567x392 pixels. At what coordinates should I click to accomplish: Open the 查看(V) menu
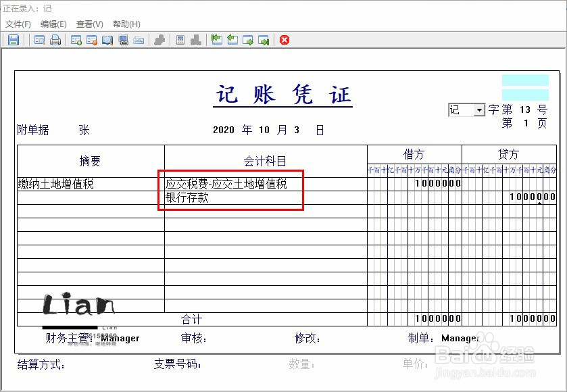click(87, 24)
